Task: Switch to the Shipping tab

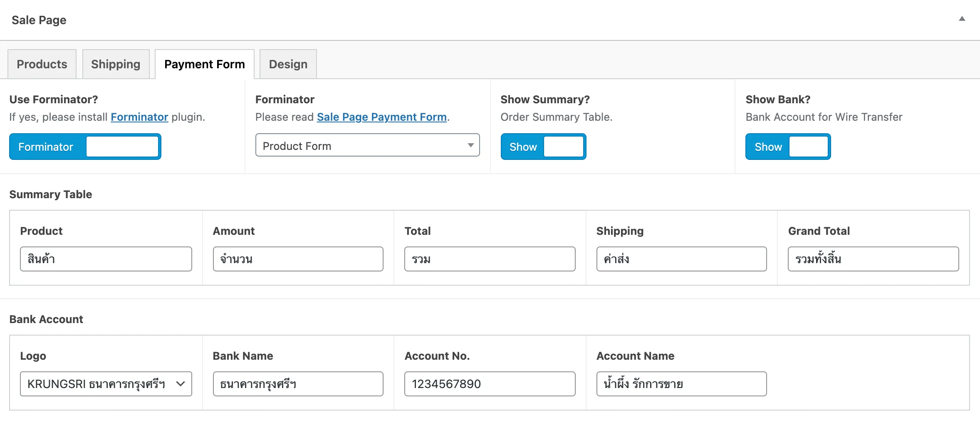Action: [116, 64]
